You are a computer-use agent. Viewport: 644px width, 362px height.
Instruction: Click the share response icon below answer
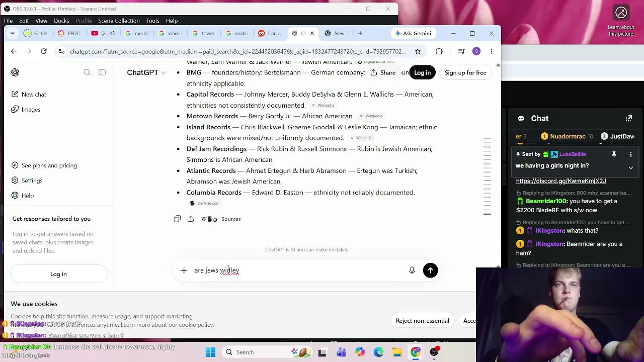tap(191, 219)
